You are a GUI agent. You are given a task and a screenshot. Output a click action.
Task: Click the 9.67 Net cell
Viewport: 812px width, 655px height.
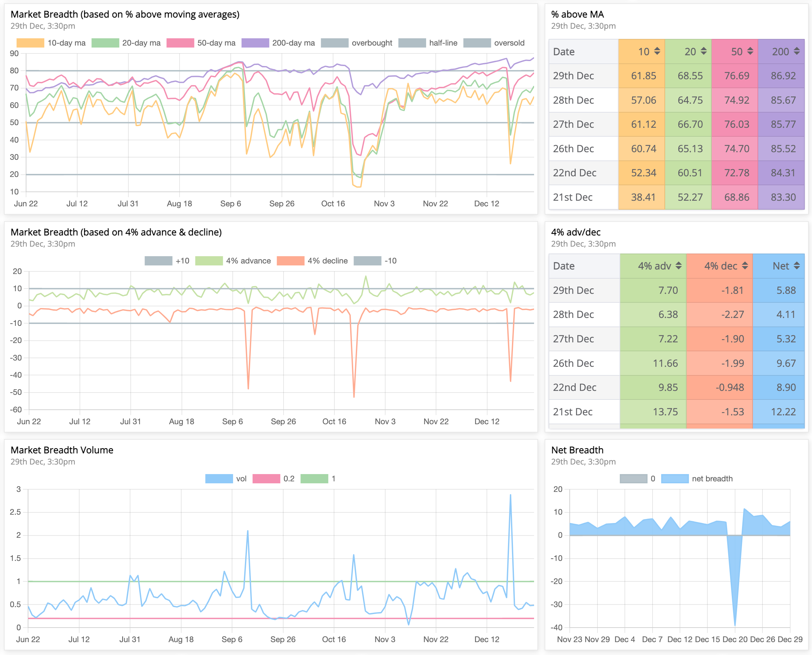778,363
